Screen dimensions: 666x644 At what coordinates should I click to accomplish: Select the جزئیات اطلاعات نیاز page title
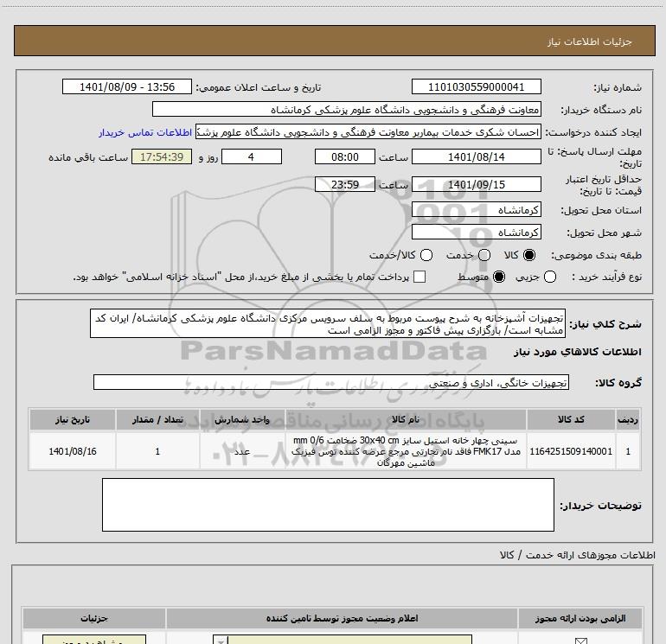click(x=590, y=41)
